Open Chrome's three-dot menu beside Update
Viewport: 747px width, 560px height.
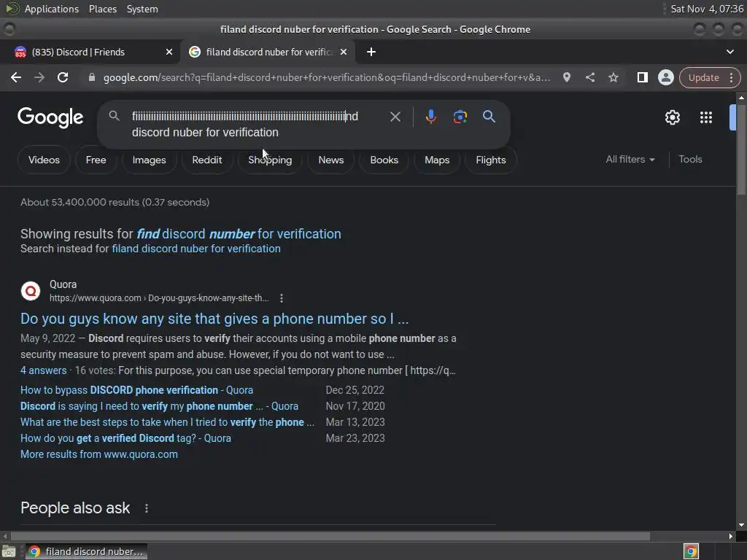[x=731, y=77]
